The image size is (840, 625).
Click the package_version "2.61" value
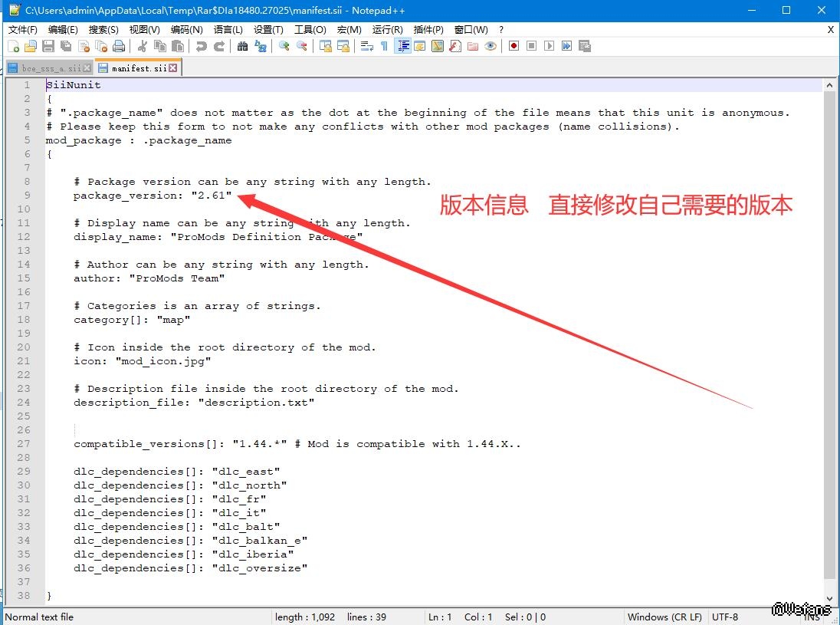click(212, 195)
